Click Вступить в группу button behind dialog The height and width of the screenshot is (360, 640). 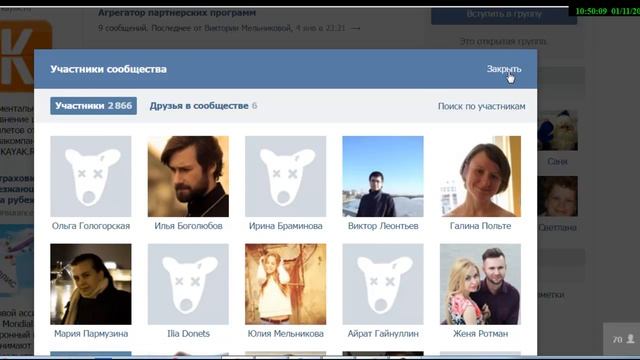pos(504,14)
